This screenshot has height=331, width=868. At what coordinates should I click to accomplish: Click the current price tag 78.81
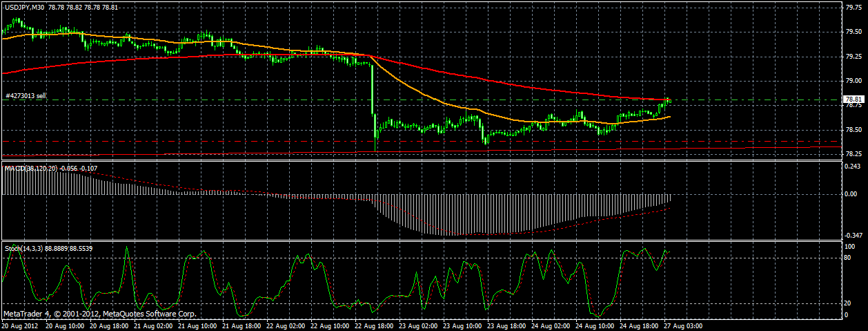pyautogui.click(x=854, y=100)
